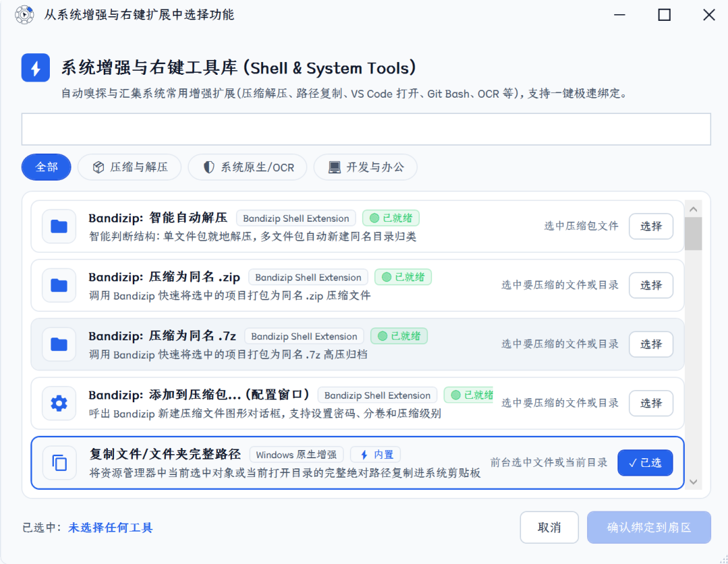Screen dimensions: 728x564
Task: Click the tool list scrollbar thumb
Action: (x=693, y=234)
